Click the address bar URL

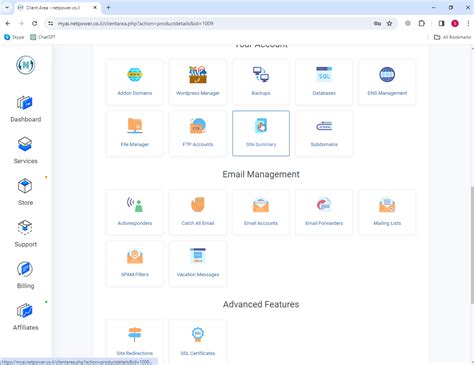click(x=136, y=23)
